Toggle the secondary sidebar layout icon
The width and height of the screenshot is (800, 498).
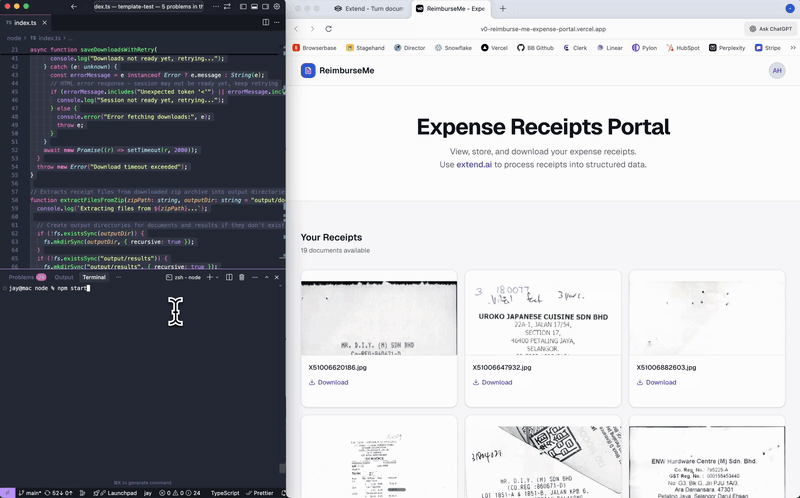[x=265, y=7]
